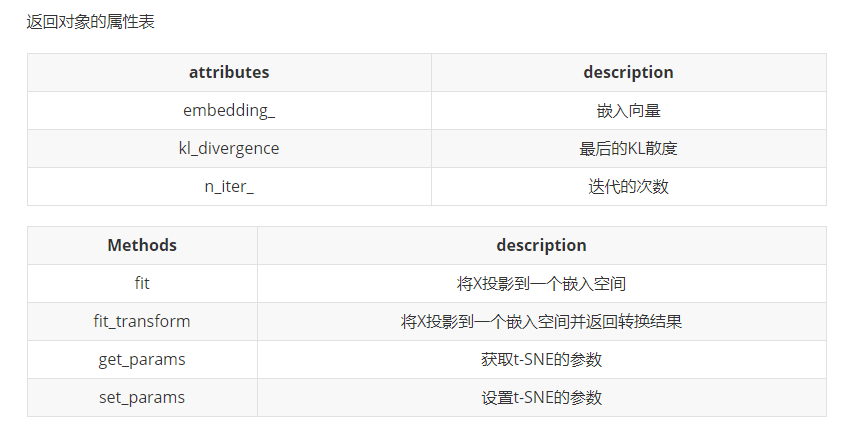Select the 将X投影到一个嵌入空间 description text
This screenshot has width=841, height=434.
tap(541, 284)
